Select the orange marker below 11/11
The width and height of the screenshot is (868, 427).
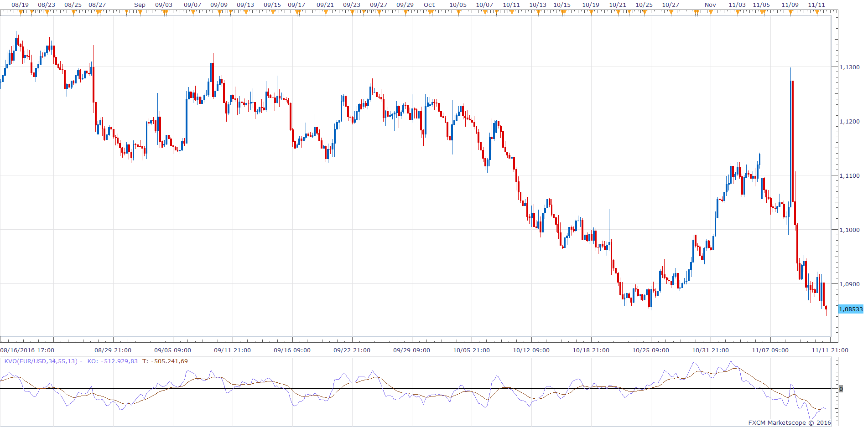(817, 12)
